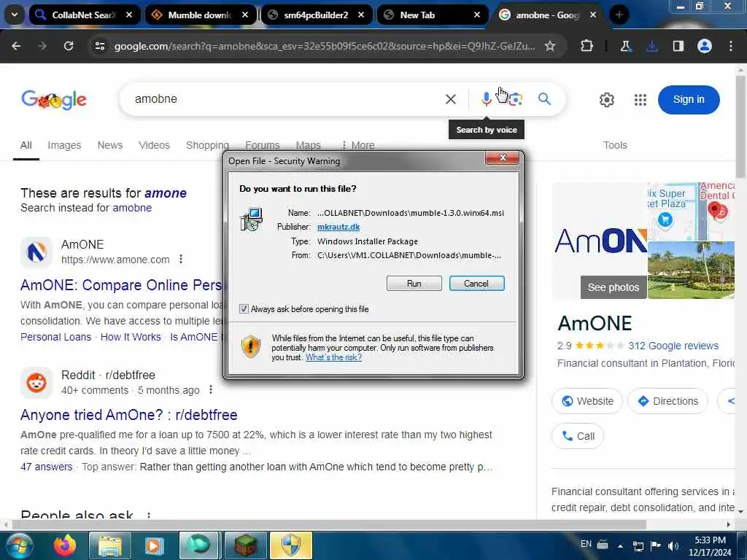Screen dimensions: 747x560
Task: Click the Sign in button
Action: pos(689,99)
